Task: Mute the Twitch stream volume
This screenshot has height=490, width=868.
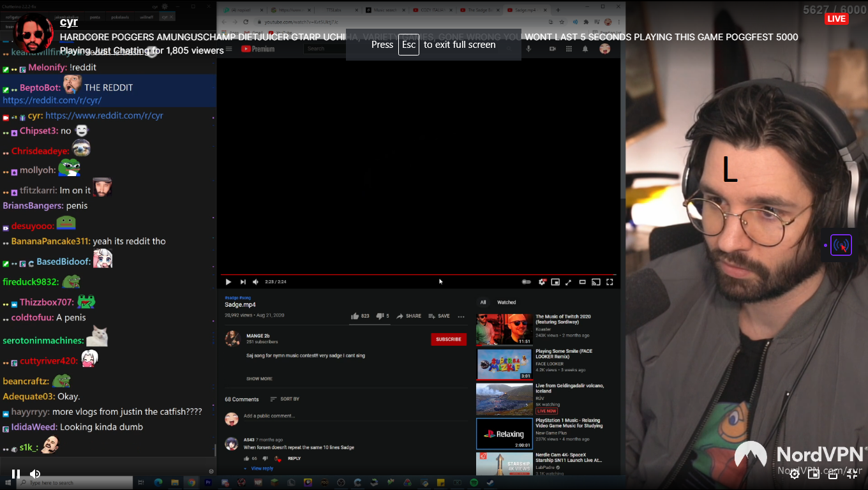Action: click(x=35, y=473)
